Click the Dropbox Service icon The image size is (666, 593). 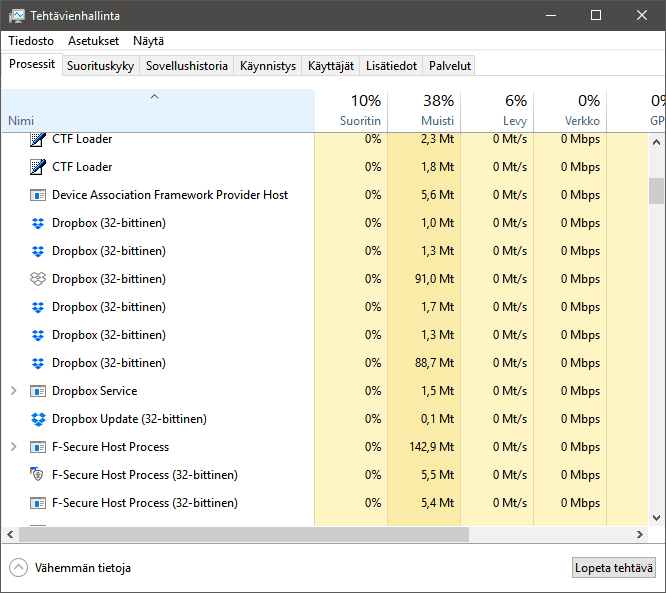pyautogui.click(x=38, y=391)
